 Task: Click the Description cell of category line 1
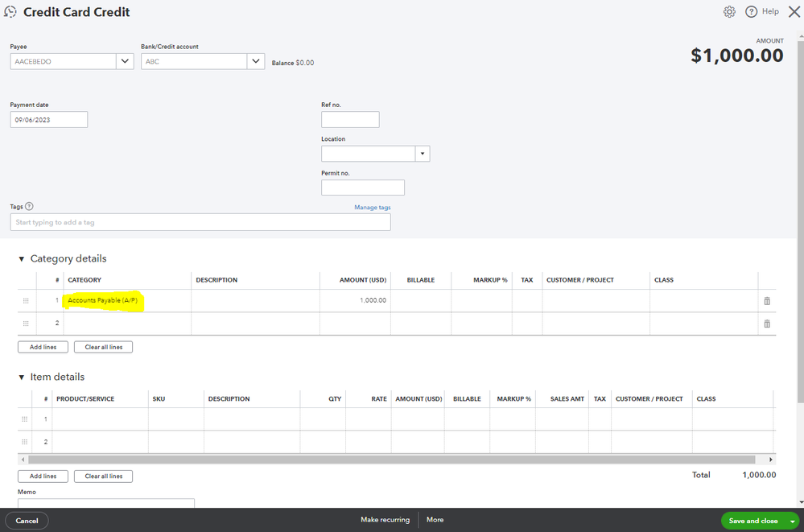(x=255, y=301)
